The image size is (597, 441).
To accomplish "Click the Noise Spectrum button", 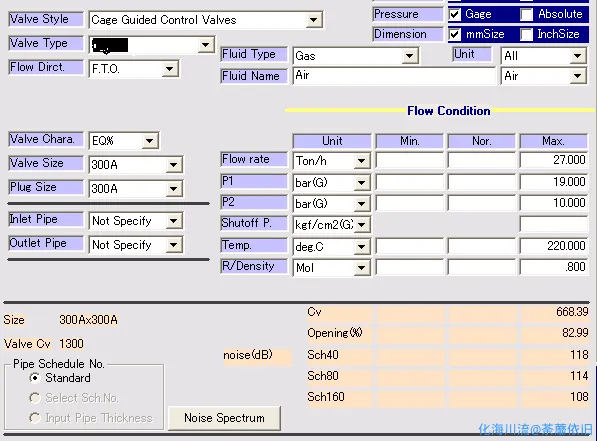I will pyautogui.click(x=224, y=418).
